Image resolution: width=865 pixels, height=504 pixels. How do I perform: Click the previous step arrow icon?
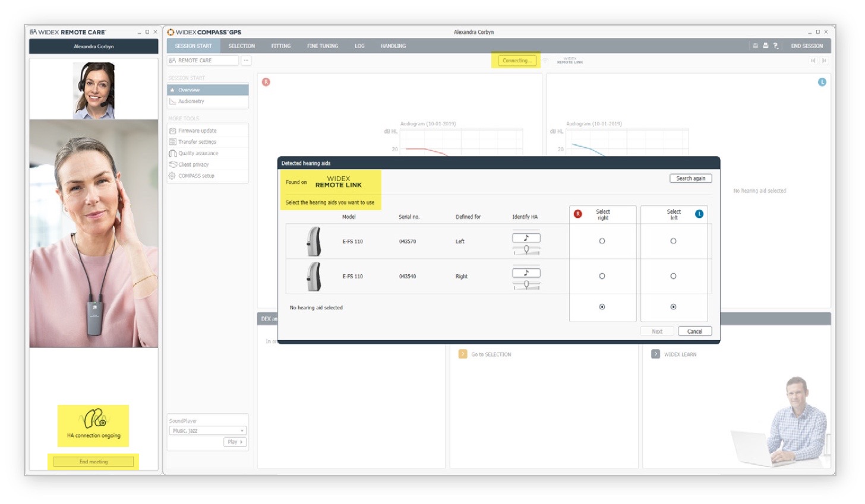813,61
